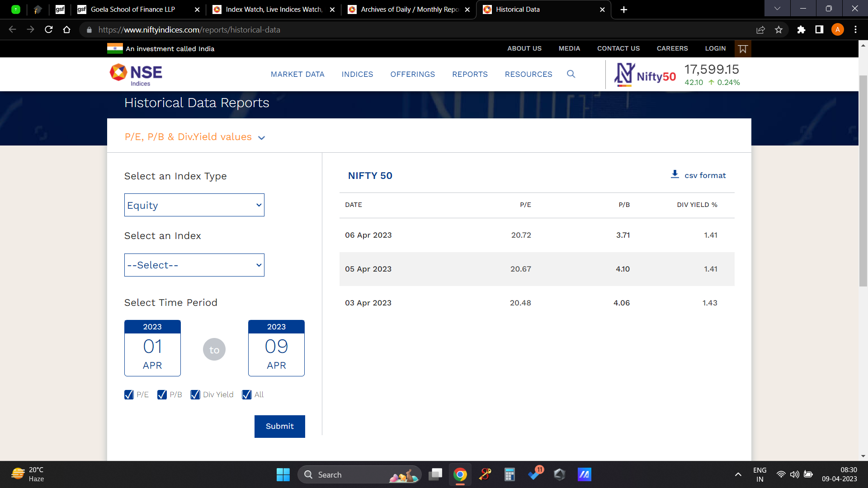Open the Equity index type dropdown

194,205
